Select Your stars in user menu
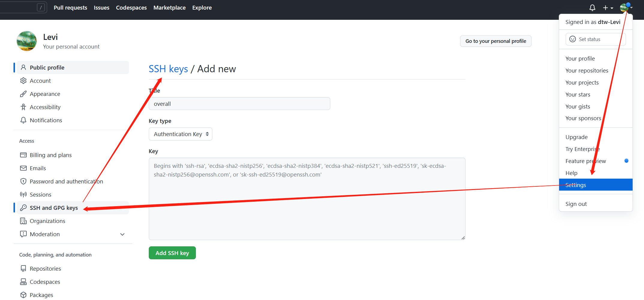The width and height of the screenshot is (644, 300). coord(596,94)
